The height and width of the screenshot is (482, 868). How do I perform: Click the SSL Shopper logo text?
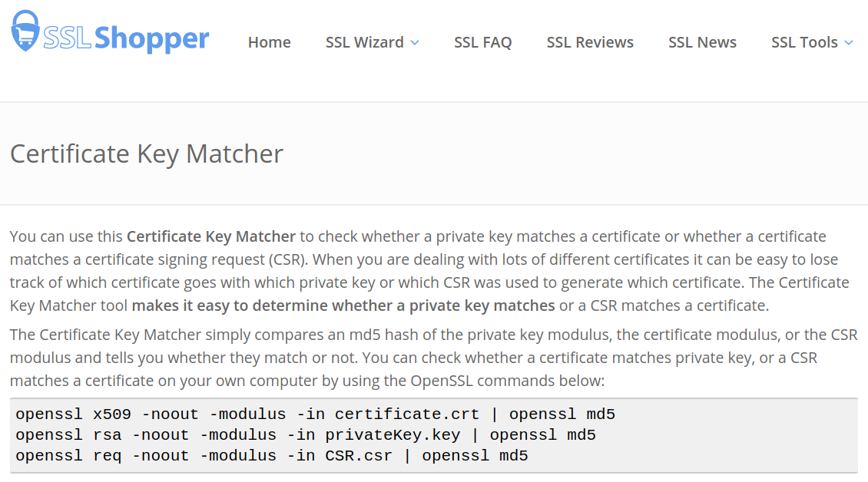click(x=126, y=38)
